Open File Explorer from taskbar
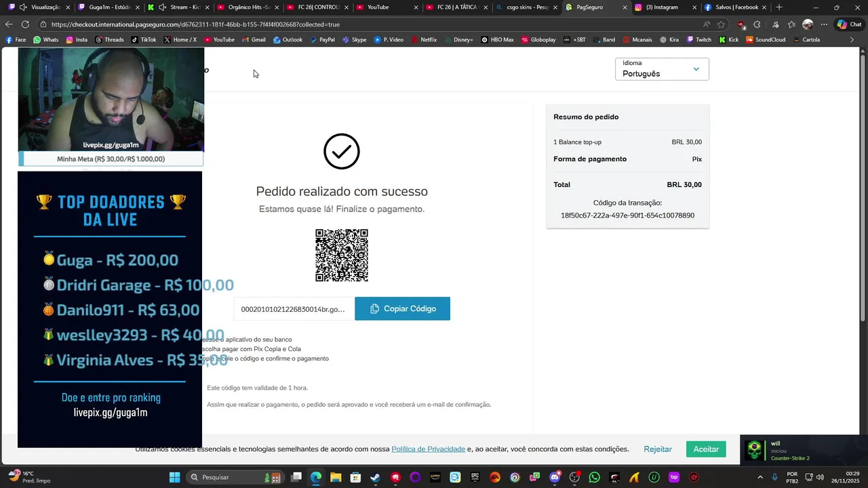The width and height of the screenshot is (868, 488). click(x=336, y=477)
